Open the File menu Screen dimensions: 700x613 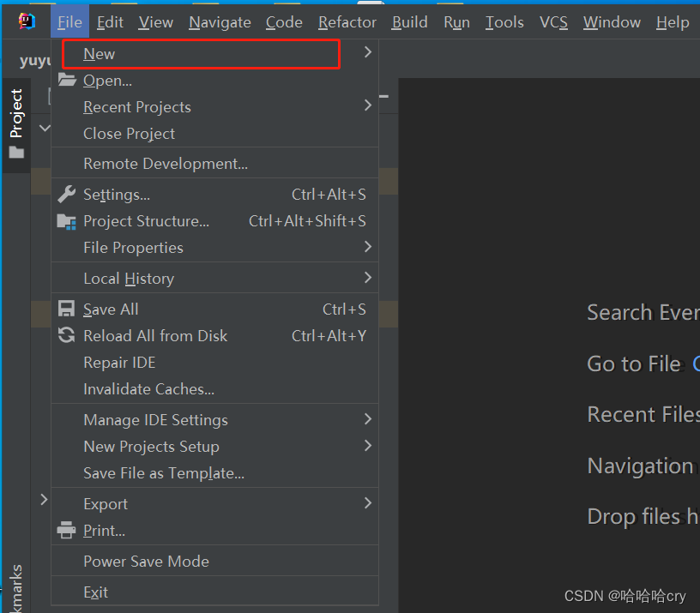69,21
